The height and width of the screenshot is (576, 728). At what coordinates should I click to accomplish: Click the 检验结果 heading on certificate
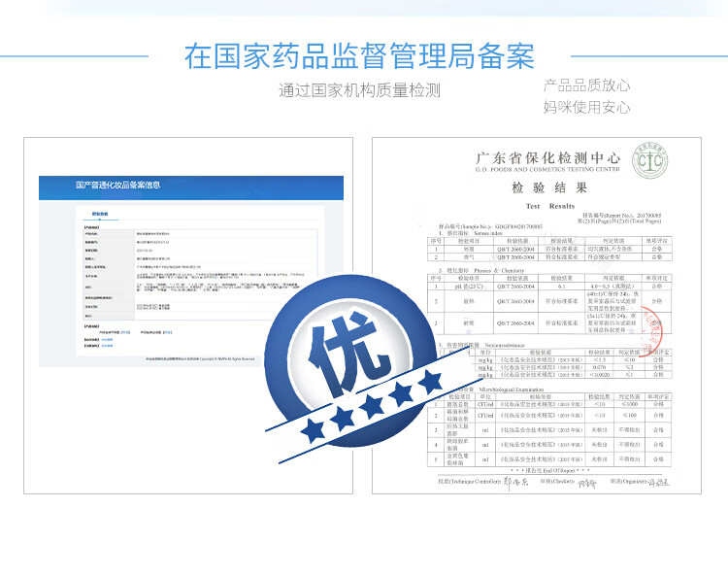click(549, 187)
